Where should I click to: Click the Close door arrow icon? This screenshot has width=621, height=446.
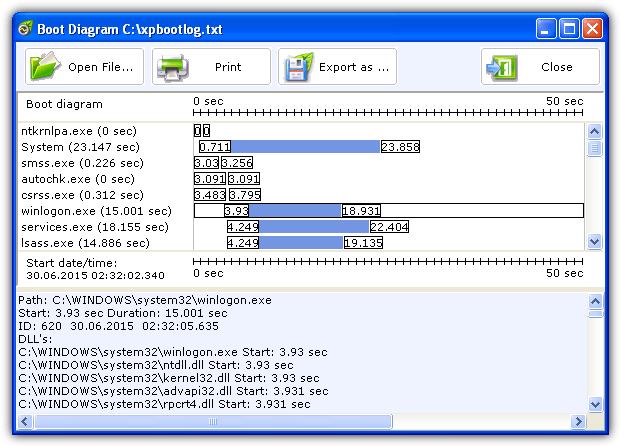[502, 67]
